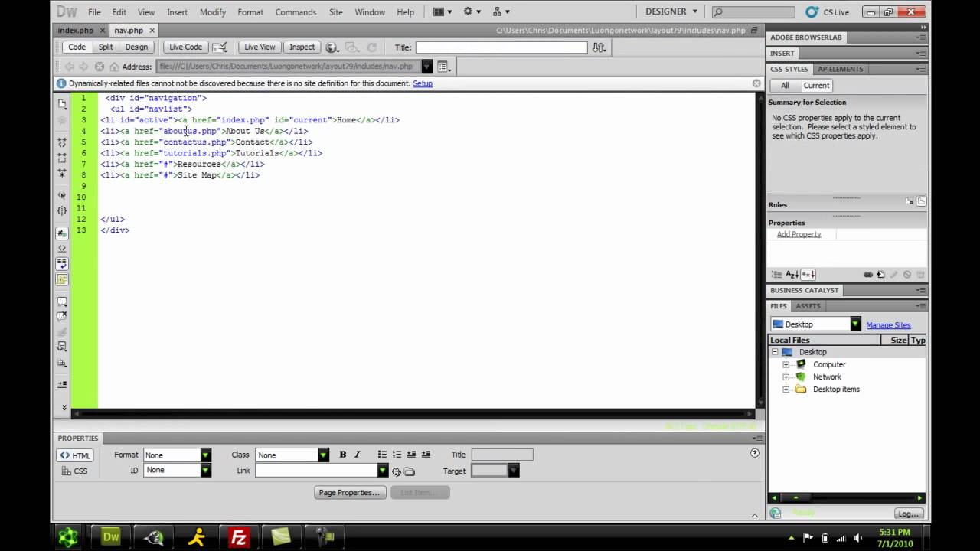Click the Stop icon in the address bar
The width and height of the screenshot is (980, 551).
[x=99, y=67]
